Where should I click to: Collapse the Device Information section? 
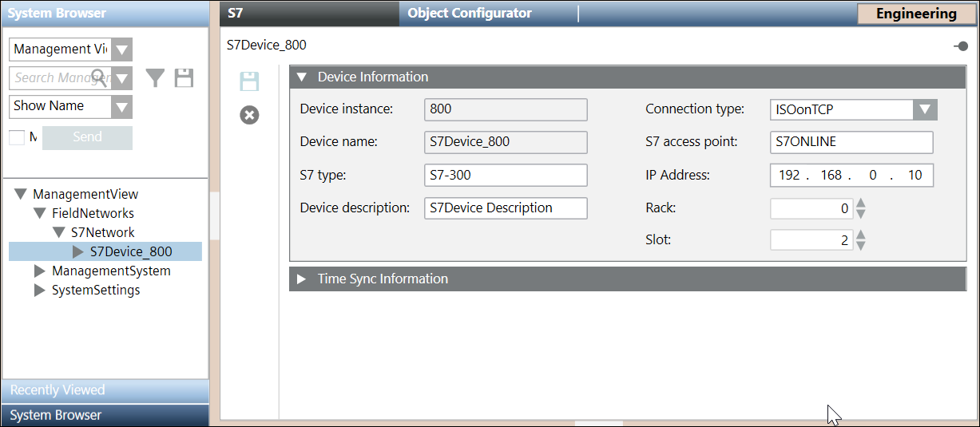(302, 77)
